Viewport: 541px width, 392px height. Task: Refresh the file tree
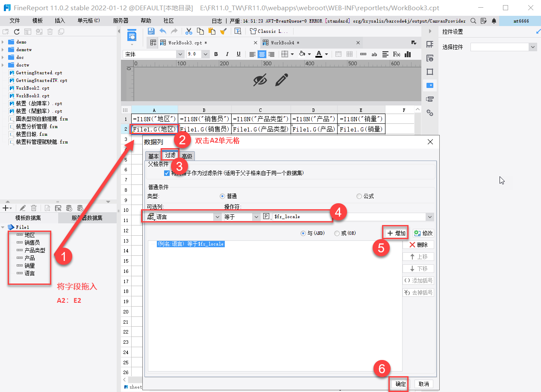17,31
